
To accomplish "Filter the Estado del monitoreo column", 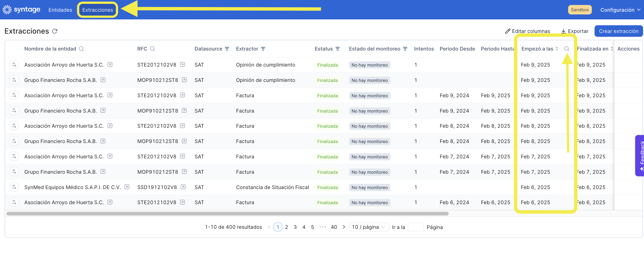I will tap(405, 49).
